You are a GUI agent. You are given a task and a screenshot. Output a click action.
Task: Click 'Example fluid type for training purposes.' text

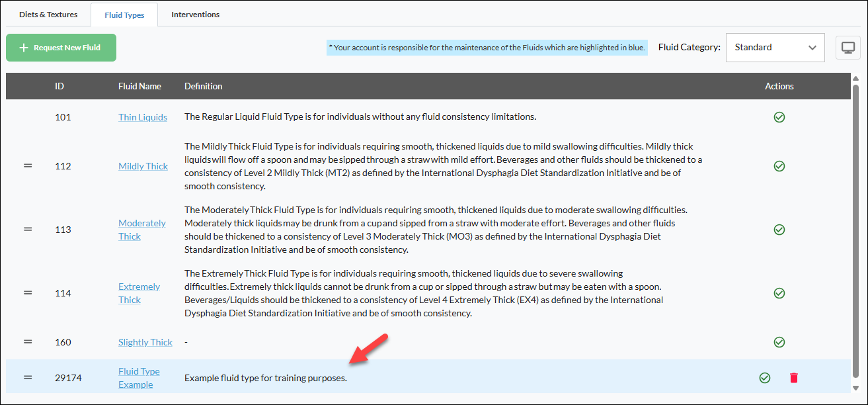point(266,378)
